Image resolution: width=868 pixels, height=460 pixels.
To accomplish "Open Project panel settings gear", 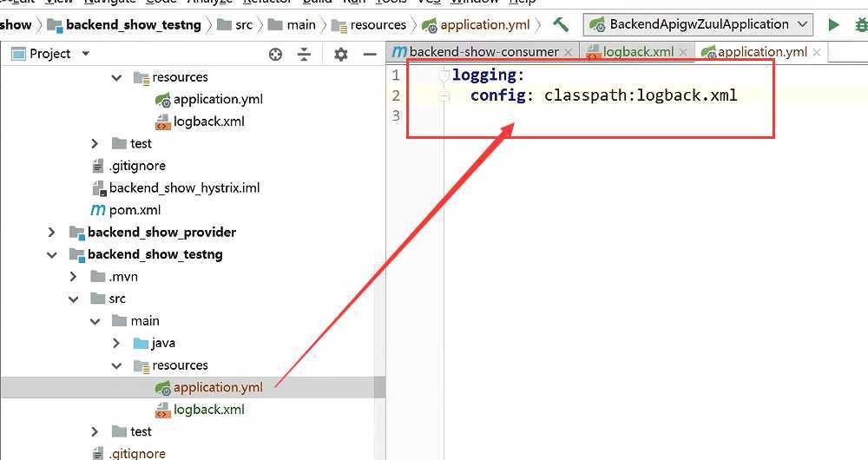I will 341,55.
